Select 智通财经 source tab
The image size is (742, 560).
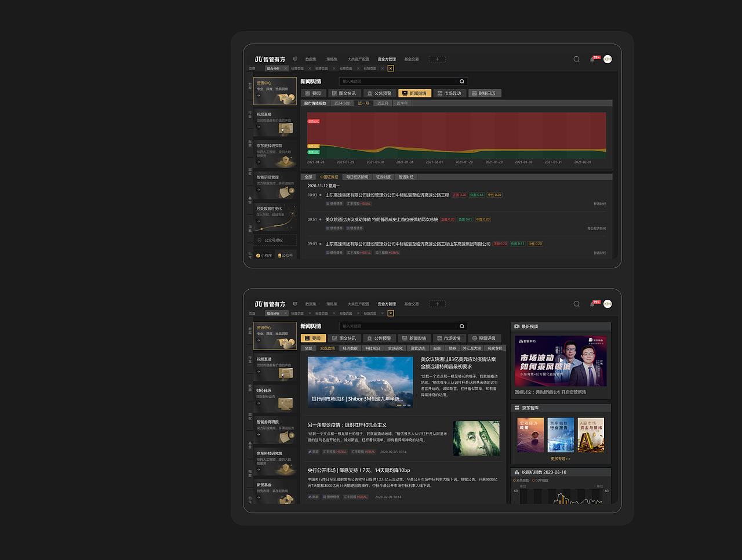pyautogui.click(x=406, y=177)
